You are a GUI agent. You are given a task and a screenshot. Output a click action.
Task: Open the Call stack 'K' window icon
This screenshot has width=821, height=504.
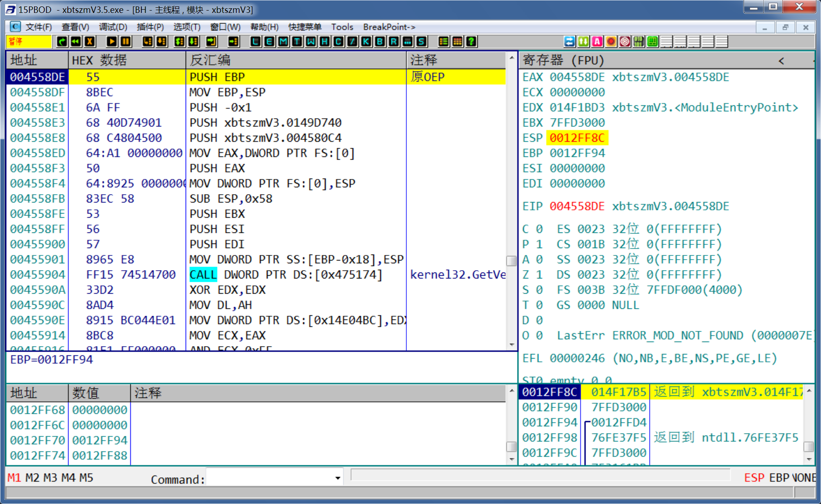coord(366,42)
